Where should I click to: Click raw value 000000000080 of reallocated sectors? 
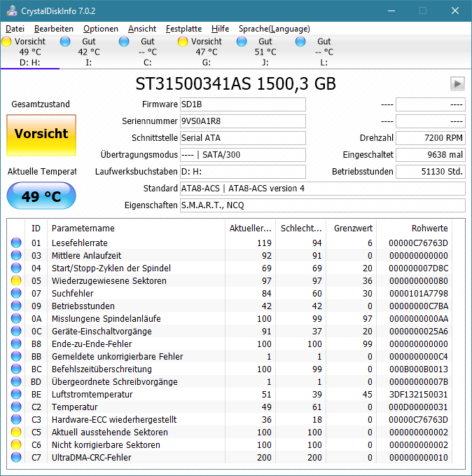coord(419,280)
